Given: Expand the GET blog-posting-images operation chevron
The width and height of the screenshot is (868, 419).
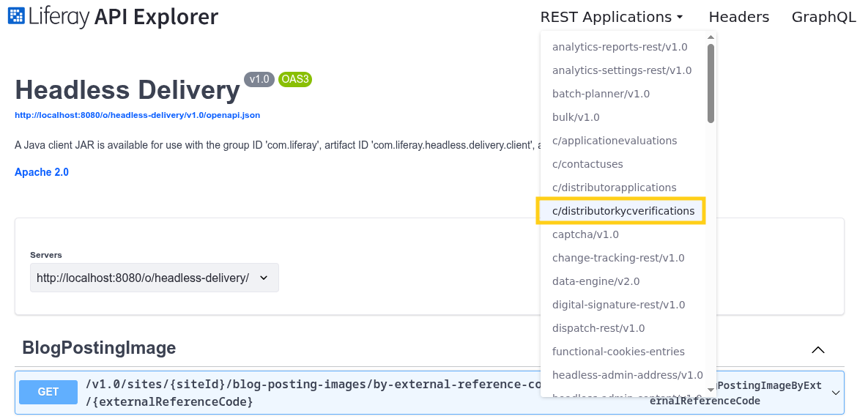Looking at the screenshot, I should [835, 393].
